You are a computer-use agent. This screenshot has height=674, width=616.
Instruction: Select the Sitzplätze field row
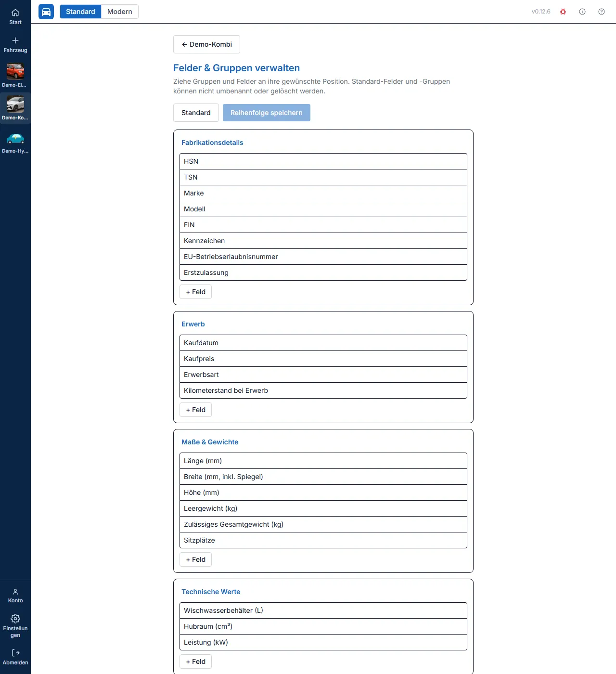[x=323, y=540]
